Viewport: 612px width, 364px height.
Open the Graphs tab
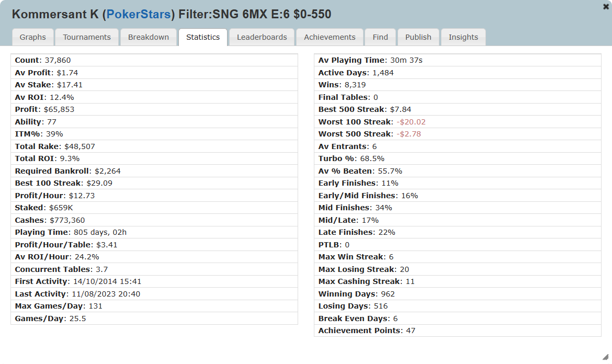coord(33,37)
